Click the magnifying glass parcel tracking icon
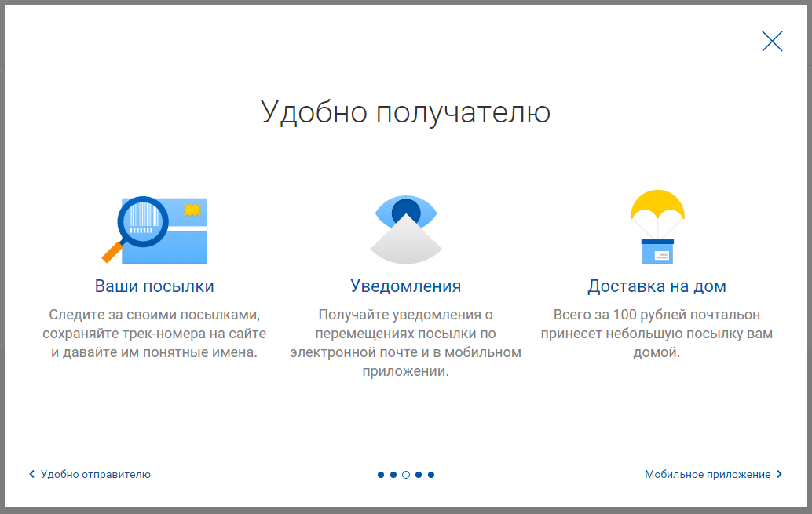This screenshot has height=514, width=812. coord(155,228)
